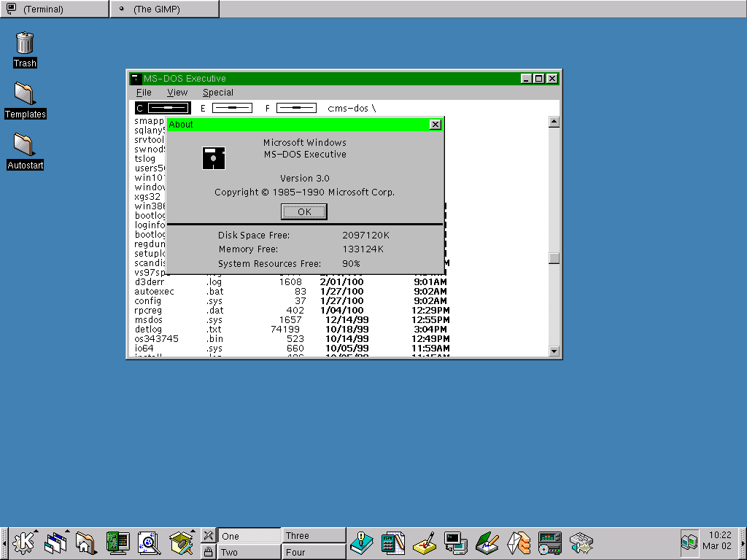Open the K application launcher menu
747x560 pixels.
[x=24, y=542]
